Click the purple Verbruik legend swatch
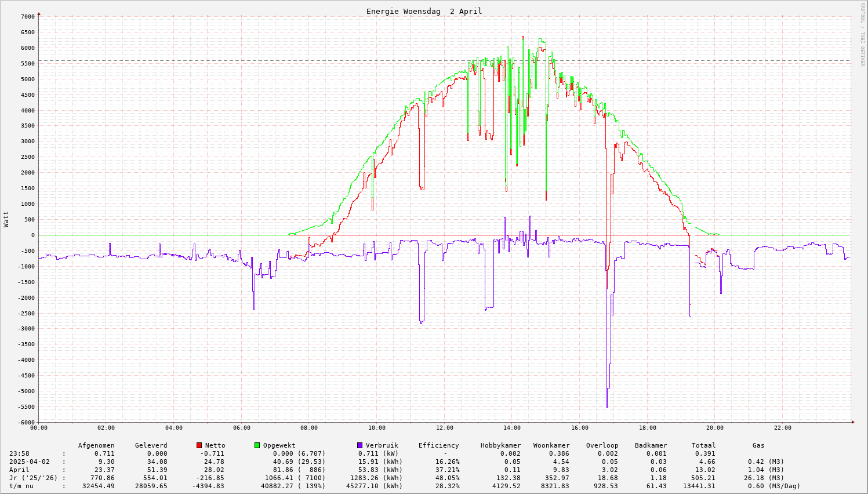The height and width of the screenshot is (494, 868). click(x=359, y=445)
